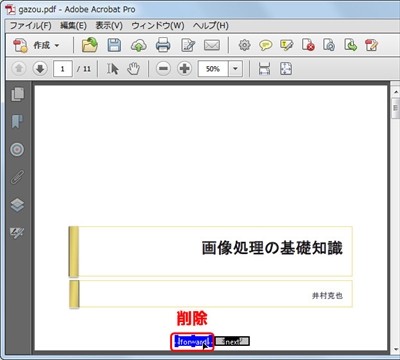This screenshot has width=400, height=360.
Task: Open the zoom level dropdown arrow
Action: [x=235, y=69]
